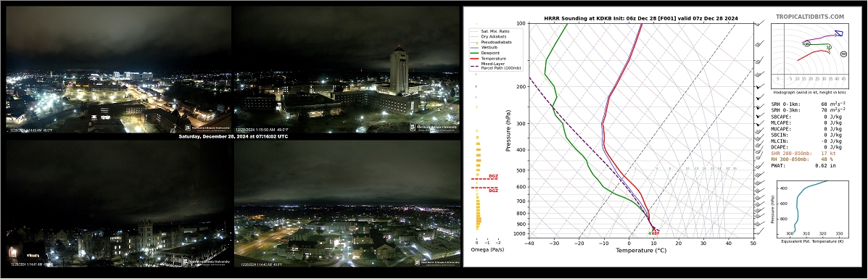Select the bottom-left castle building webcam
Image resolution: width=868 pixels, height=279 pixels.
coord(118,203)
